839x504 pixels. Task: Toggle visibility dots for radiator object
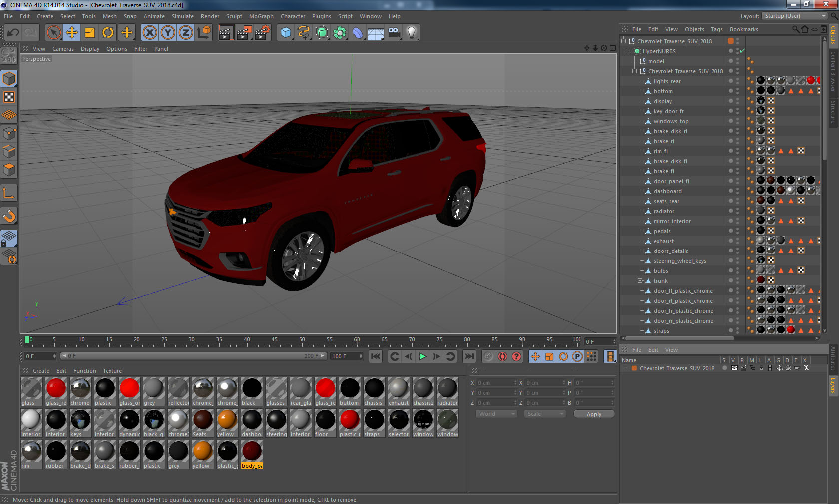coord(737,211)
